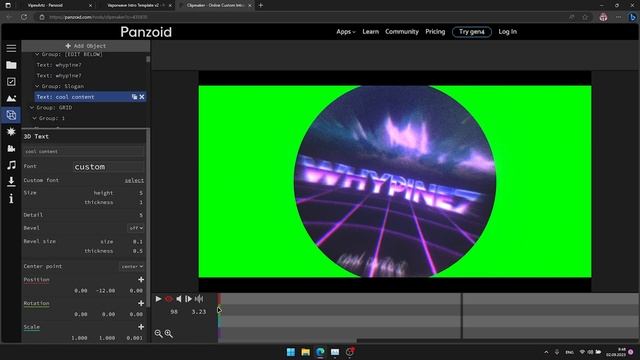
Task: Step to the next frame
Action: [x=188, y=299]
